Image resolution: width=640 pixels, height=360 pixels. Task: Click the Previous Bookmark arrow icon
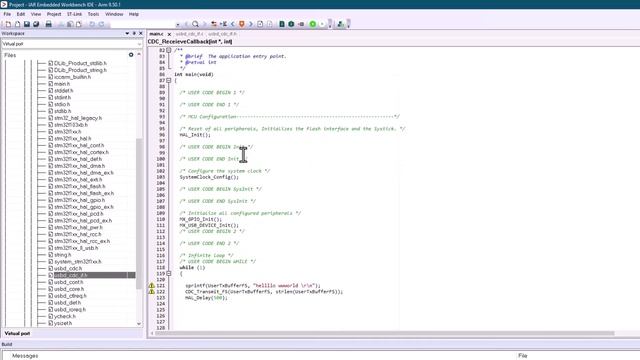click(x=233, y=24)
